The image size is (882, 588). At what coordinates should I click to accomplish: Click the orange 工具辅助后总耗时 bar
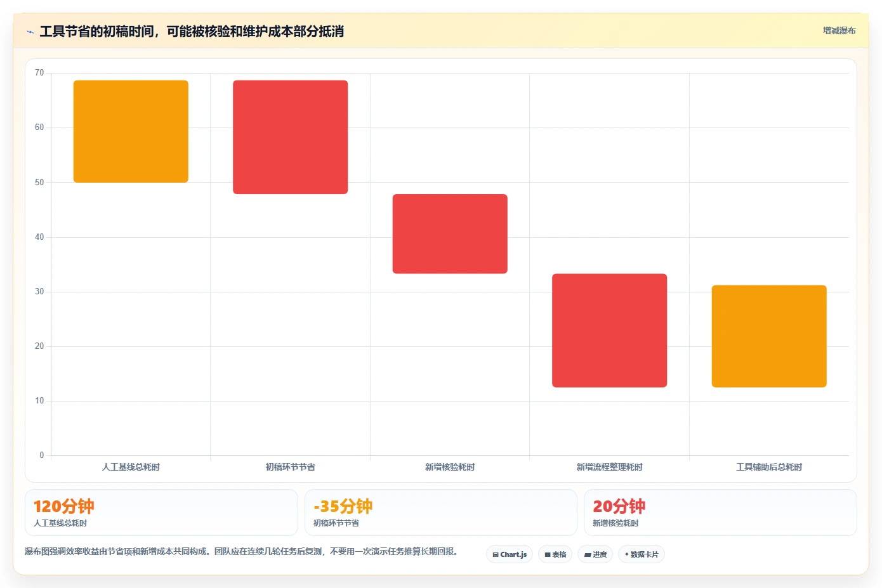[x=769, y=336]
